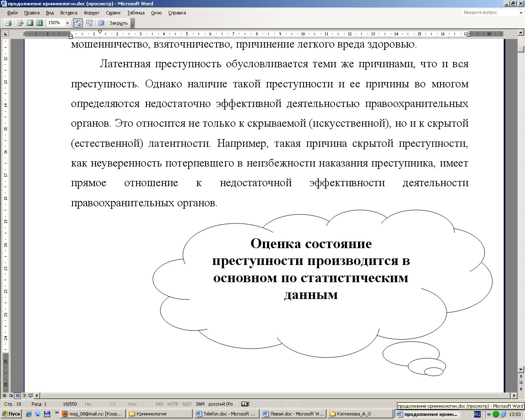Switch to Print Layout view button

[18, 396]
